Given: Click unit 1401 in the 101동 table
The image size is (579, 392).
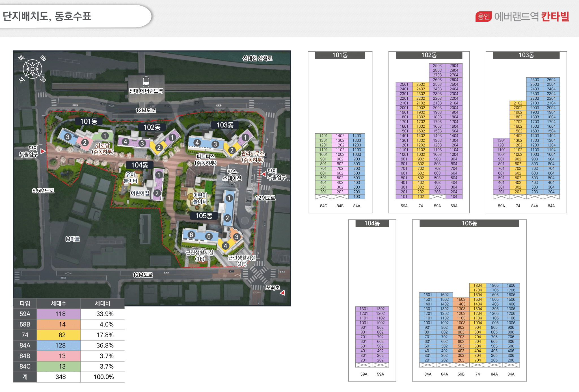Looking at the screenshot, I should click(323, 136).
